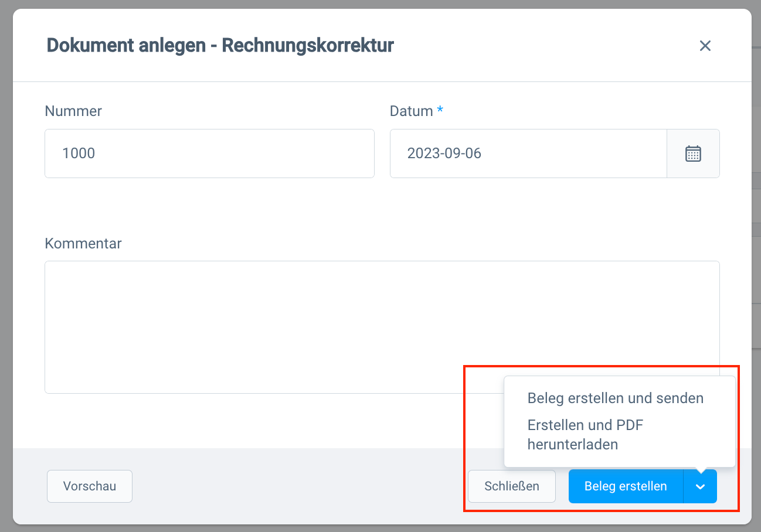Click the blue Beleg erstellen button
This screenshot has width=761, height=532.
pyautogui.click(x=625, y=486)
